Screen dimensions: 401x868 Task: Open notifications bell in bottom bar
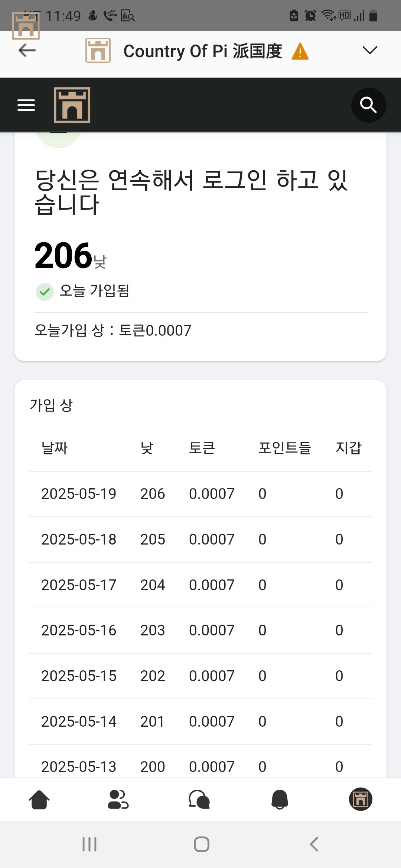pos(280,799)
